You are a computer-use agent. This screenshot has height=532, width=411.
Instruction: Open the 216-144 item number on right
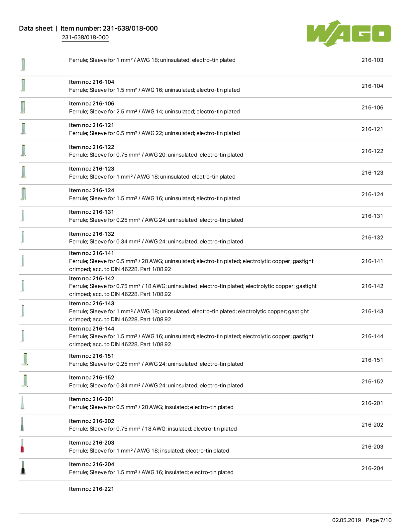pos(372,336)
